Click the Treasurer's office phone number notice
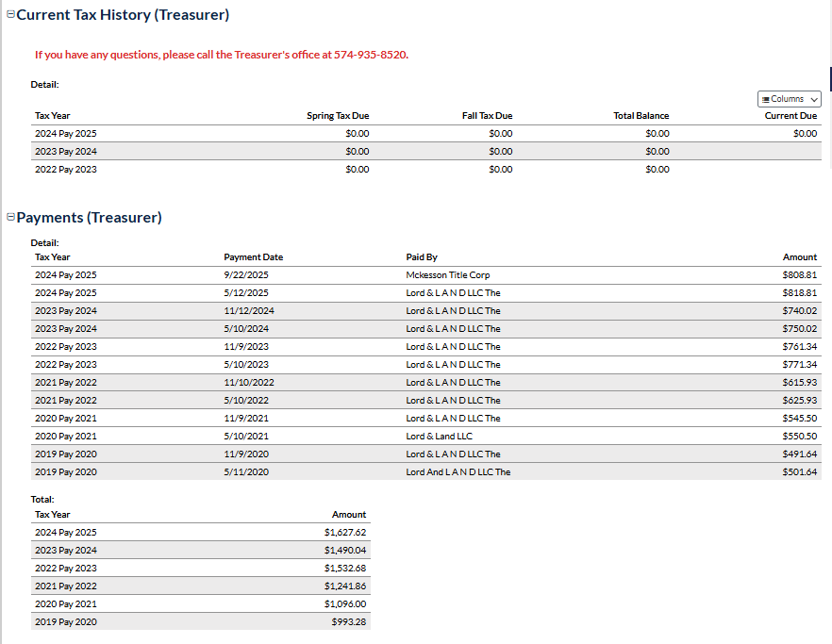The width and height of the screenshot is (832, 644). [221, 55]
